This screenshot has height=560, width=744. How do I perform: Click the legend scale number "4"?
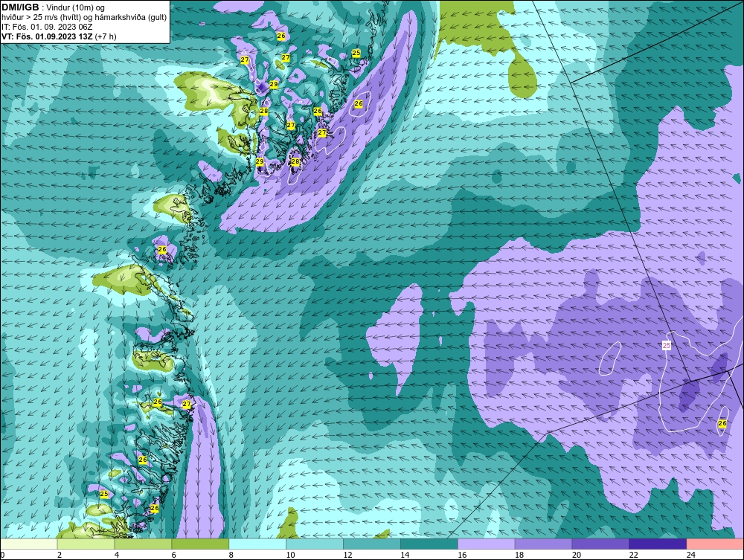point(117,555)
